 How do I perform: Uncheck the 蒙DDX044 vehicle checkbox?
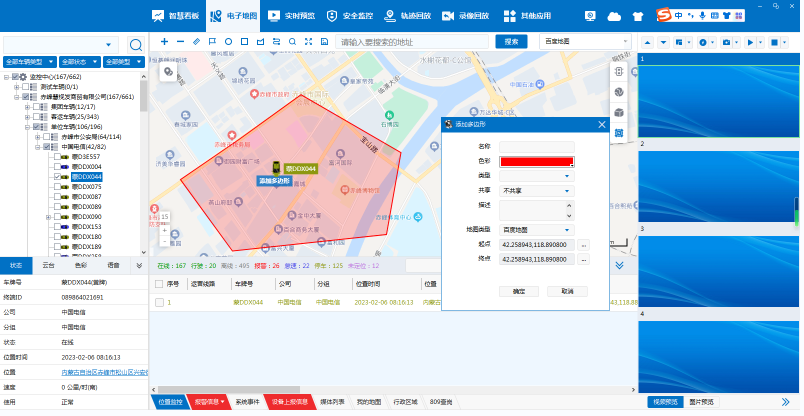(x=56, y=177)
